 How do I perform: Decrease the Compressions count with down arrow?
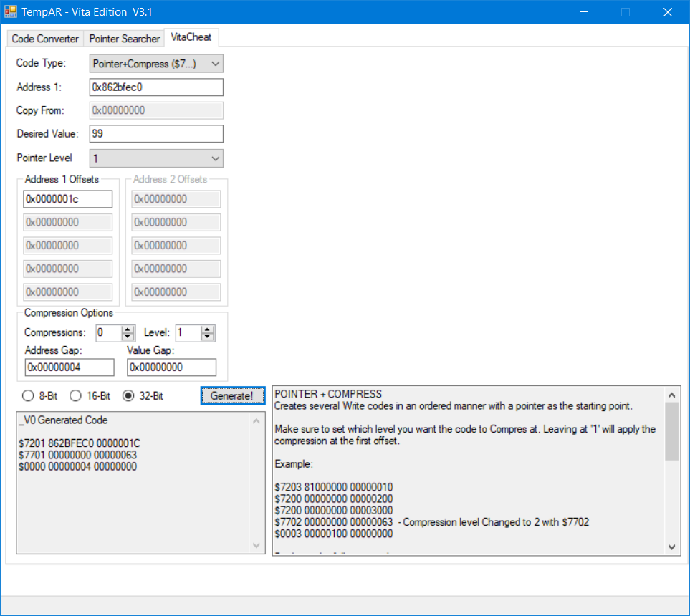[128, 337]
